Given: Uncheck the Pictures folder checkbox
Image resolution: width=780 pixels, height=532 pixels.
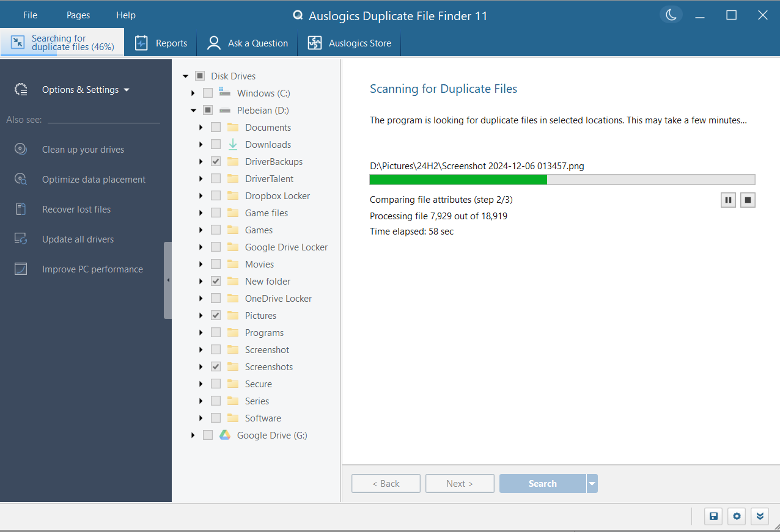Looking at the screenshot, I should click(x=216, y=316).
